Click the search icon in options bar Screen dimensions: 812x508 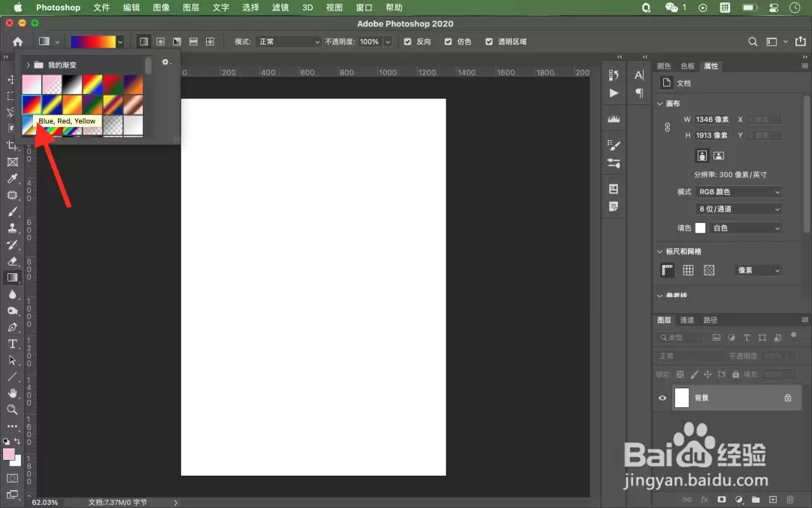point(753,41)
